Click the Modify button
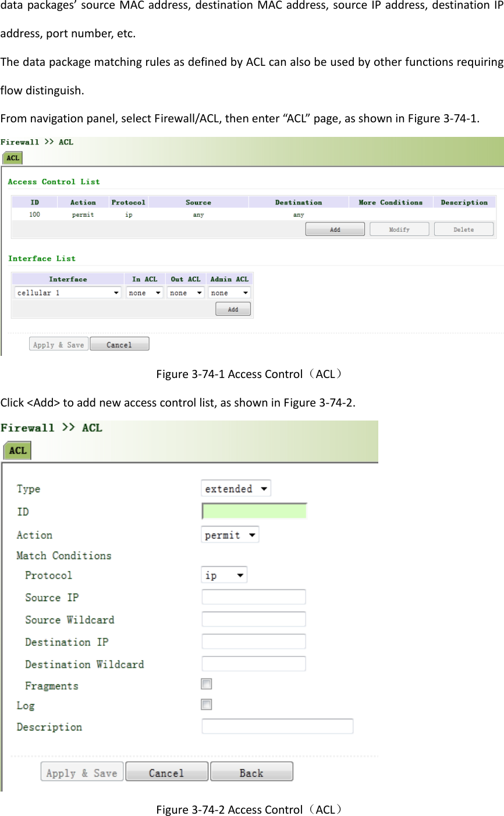The width and height of the screenshot is (504, 816). point(399,228)
